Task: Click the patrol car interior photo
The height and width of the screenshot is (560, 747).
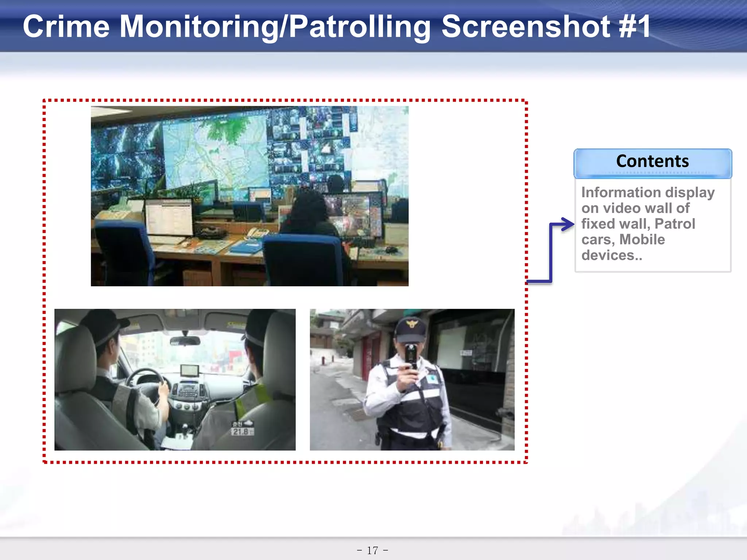Action: (175, 380)
